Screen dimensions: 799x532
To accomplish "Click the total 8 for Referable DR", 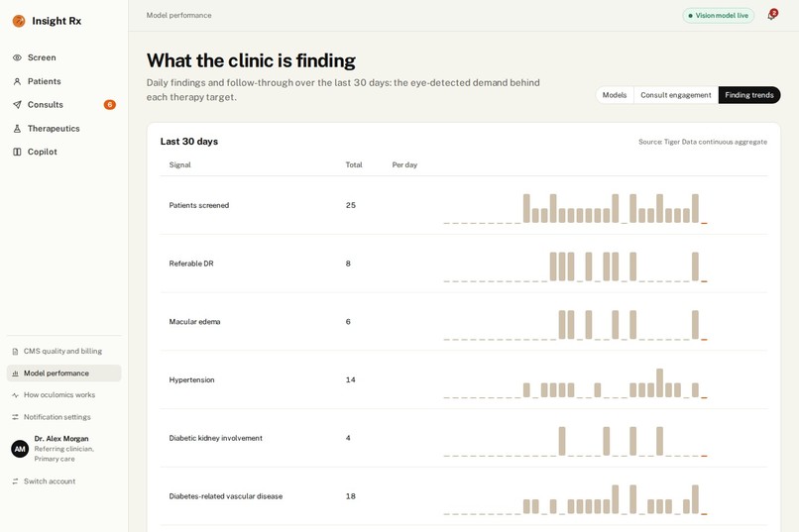I will [348, 264].
